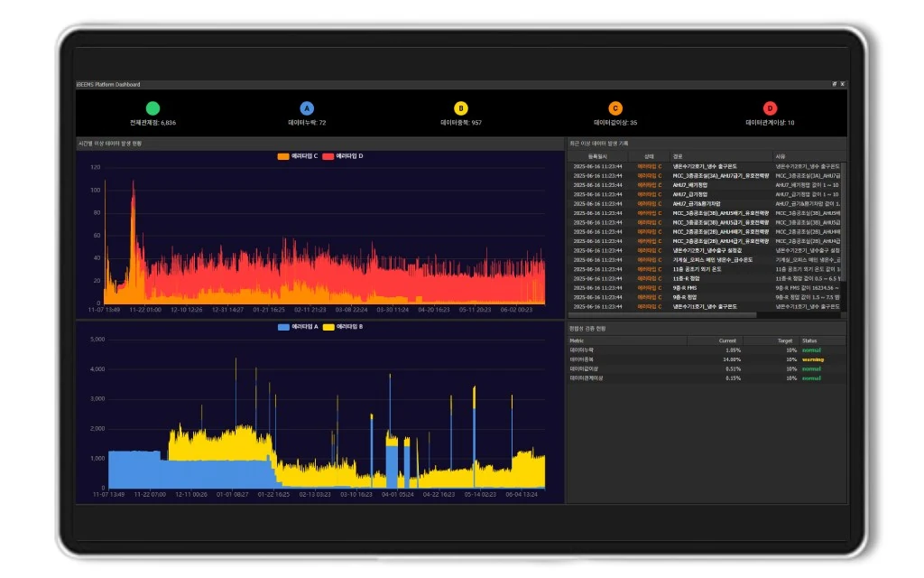Click the 0.51% current value
Image resolution: width=924 pixels, height=578 pixels.
[x=733, y=369]
